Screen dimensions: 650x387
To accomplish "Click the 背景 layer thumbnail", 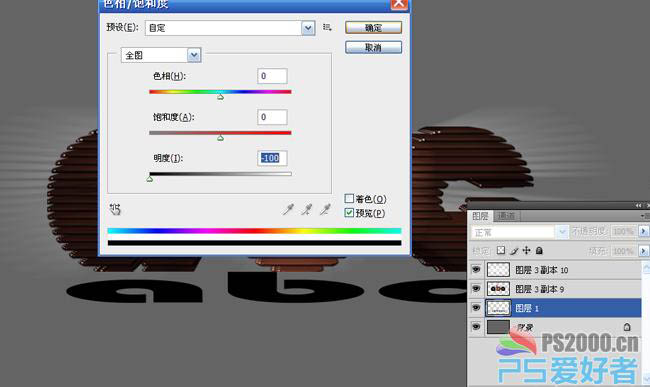I will coord(498,327).
